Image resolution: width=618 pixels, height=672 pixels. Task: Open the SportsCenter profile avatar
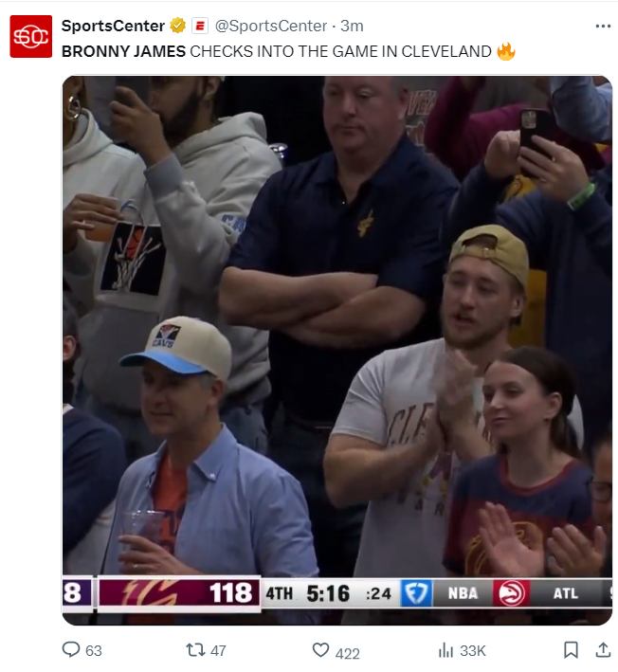31,36
